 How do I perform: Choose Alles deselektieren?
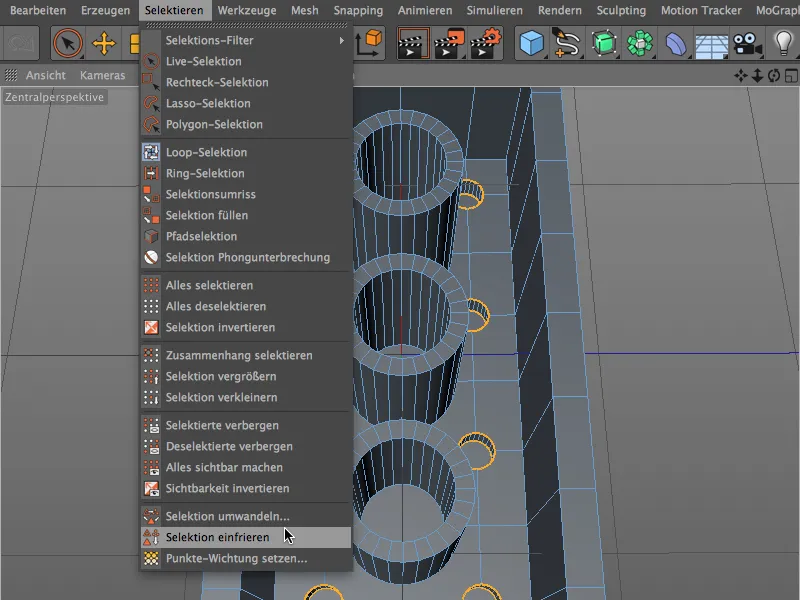pos(246,306)
